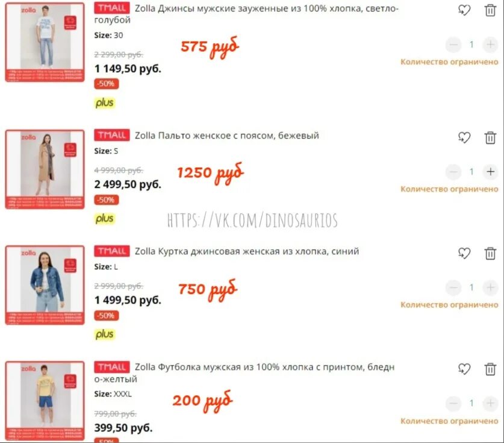
Task: Increase quantity of beige coat with plus
Action: [491, 172]
